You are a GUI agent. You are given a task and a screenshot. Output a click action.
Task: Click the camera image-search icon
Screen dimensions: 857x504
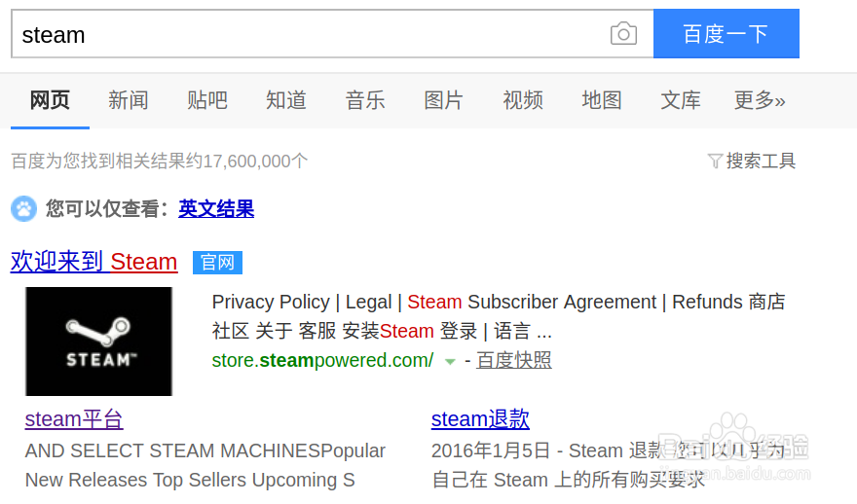click(x=623, y=34)
